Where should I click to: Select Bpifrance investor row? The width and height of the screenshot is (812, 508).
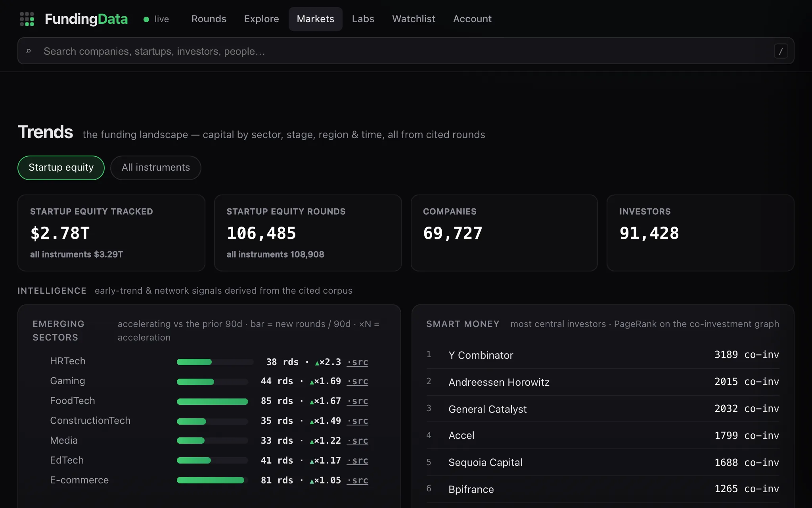click(x=603, y=489)
